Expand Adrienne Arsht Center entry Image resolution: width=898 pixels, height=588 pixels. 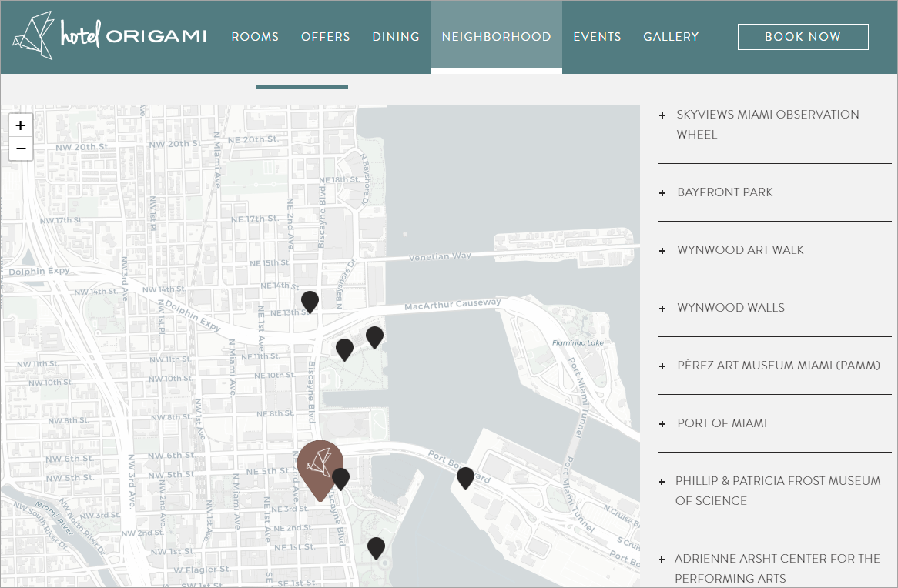click(775, 568)
